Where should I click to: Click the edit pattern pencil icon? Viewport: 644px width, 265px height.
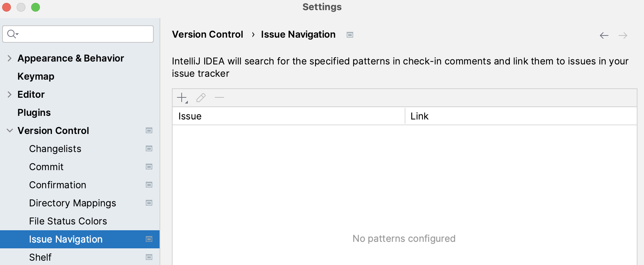pyautogui.click(x=201, y=97)
